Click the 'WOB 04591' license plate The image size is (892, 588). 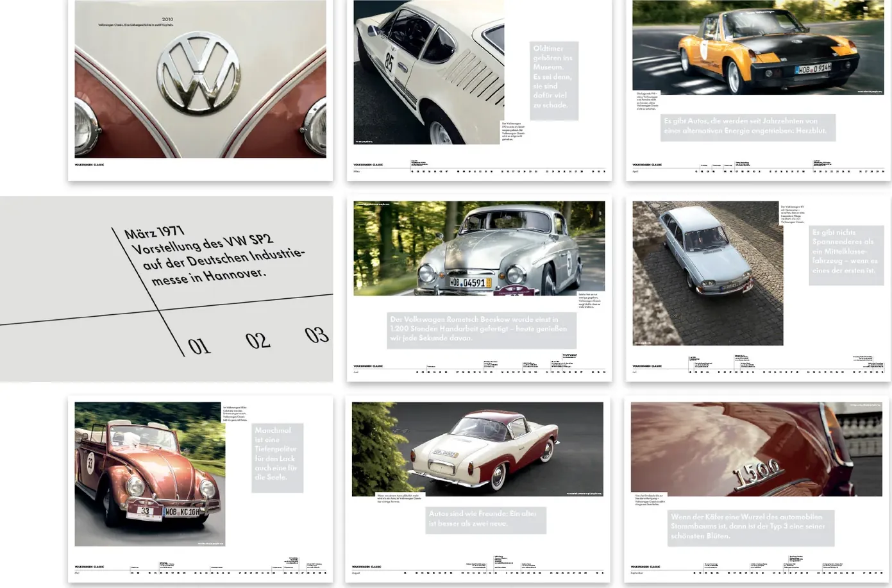tap(469, 283)
